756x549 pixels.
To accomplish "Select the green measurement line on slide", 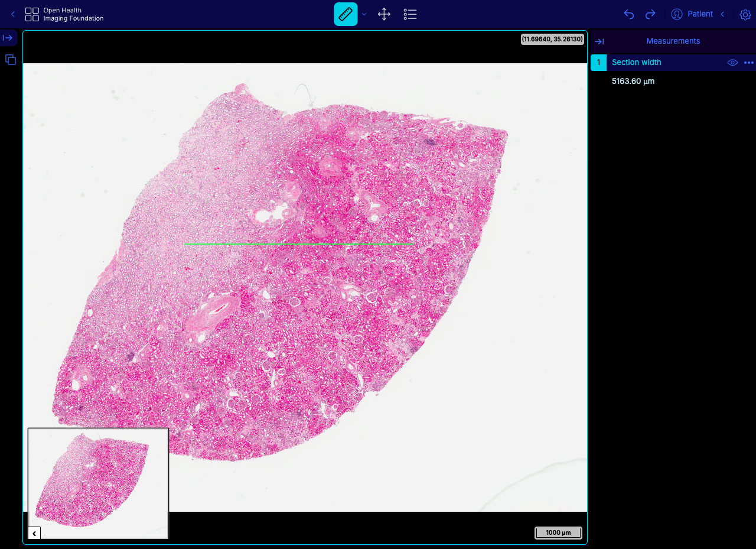I will pyautogui.click(x=298, y=243).
